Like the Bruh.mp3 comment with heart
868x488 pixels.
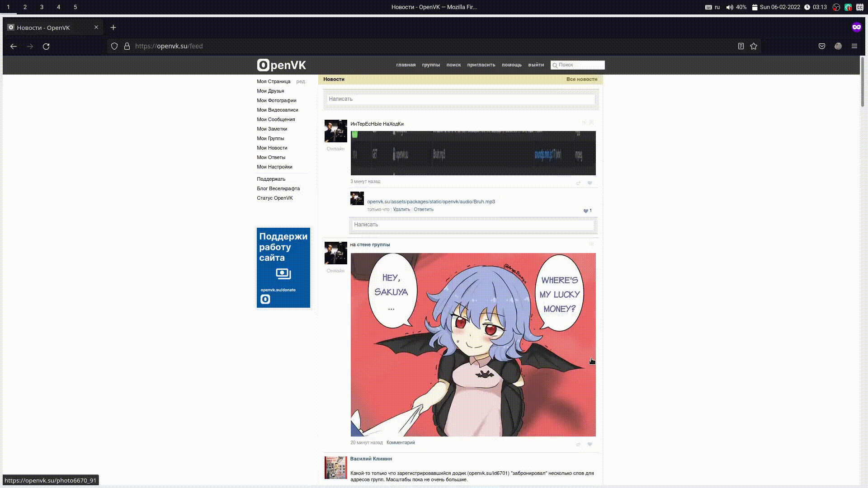pyautogui.click(x=586, y=211)
